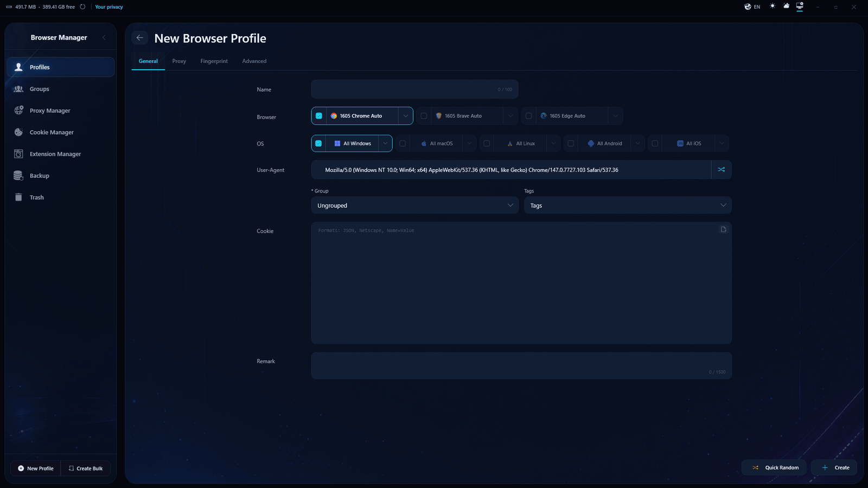Expand the 1605 Edge Auto version dropdown
Viewport: 868px width, 488px height.
[x=615, y=116]
